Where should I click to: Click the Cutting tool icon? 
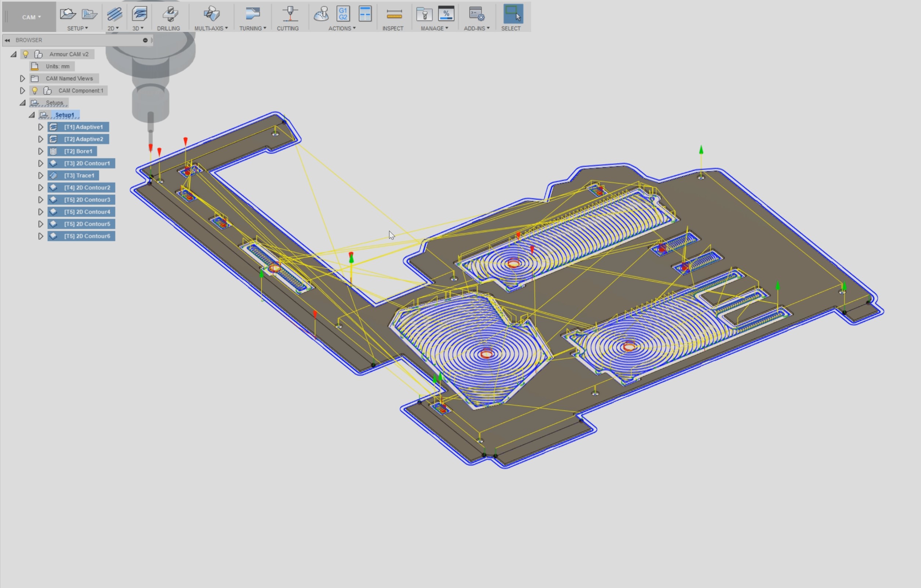tap(290, 14)
